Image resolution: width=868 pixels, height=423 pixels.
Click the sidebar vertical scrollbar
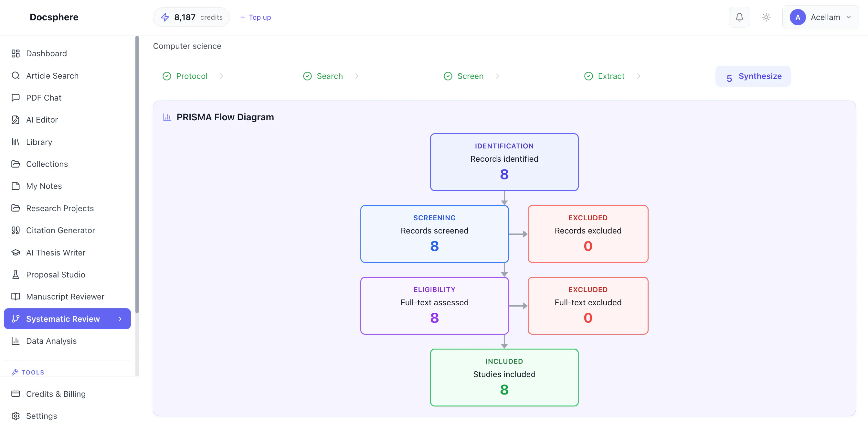click(137, 175)
